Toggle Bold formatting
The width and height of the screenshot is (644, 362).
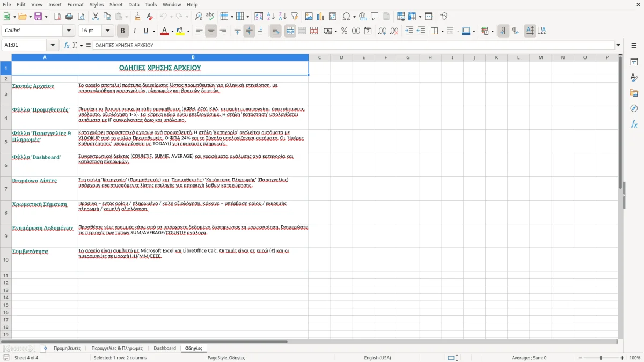click(x=122, y=31)
